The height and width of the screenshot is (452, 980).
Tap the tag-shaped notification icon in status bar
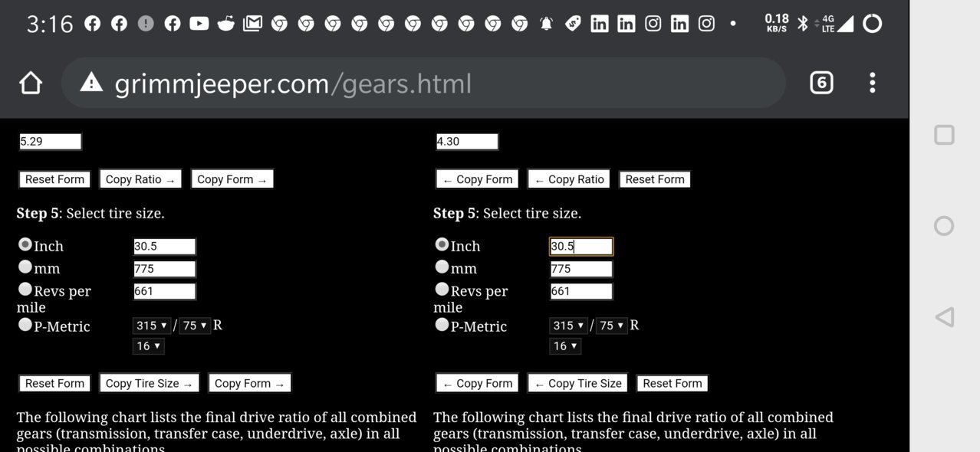pyautogui.click(x=573, y=24)
